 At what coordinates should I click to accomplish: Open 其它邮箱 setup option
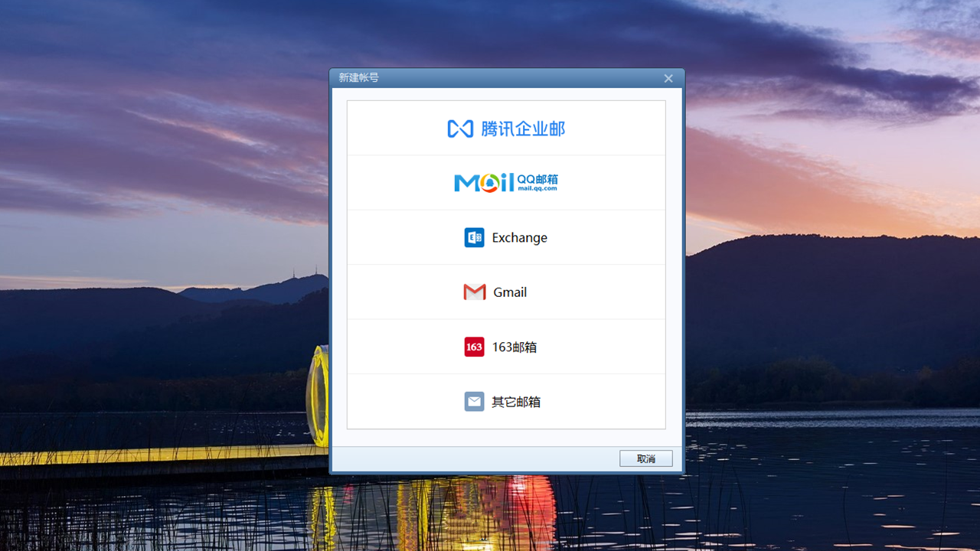[506, 401]
